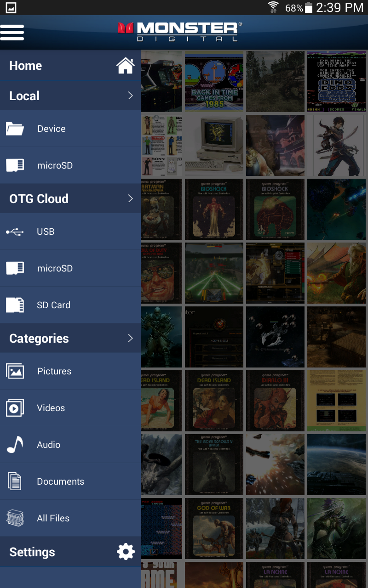Tap the Pictures image icon

tap(15, 371)
